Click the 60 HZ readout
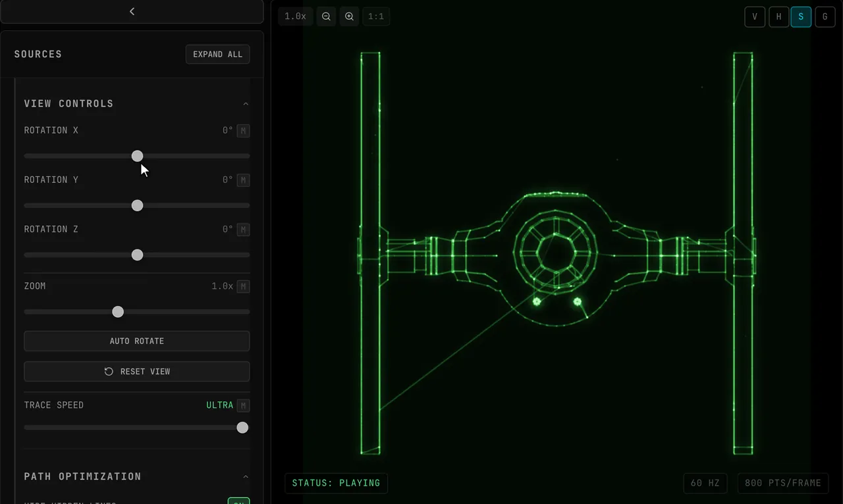843x504 pixels. tap(705, 483)
